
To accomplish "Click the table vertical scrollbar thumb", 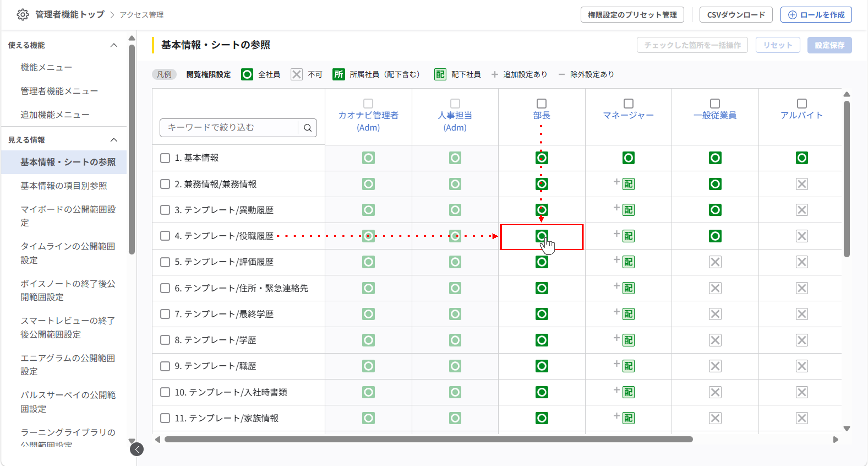I will point(846,179).
